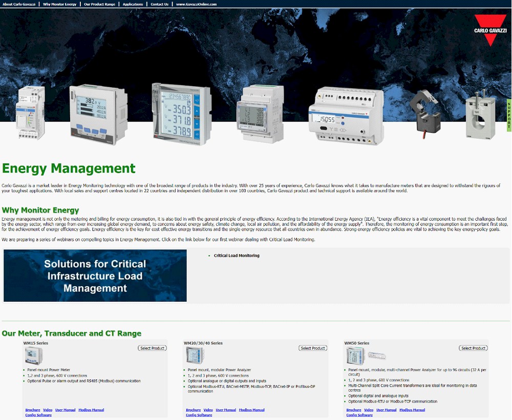
Task: Open the About Carlo Gavazzi menu
Action: click(x=19, y=4)
